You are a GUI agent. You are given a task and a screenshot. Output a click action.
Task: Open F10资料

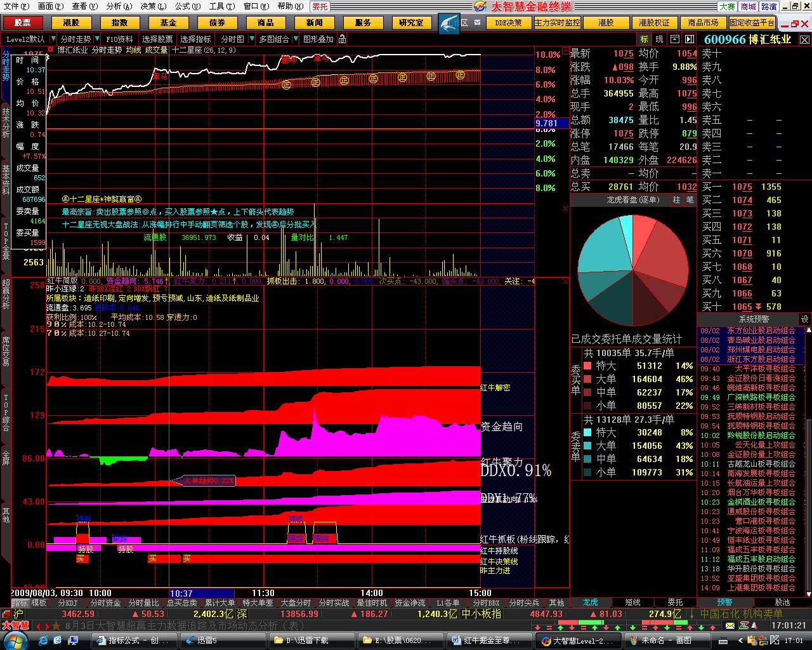tap(120, 39)
